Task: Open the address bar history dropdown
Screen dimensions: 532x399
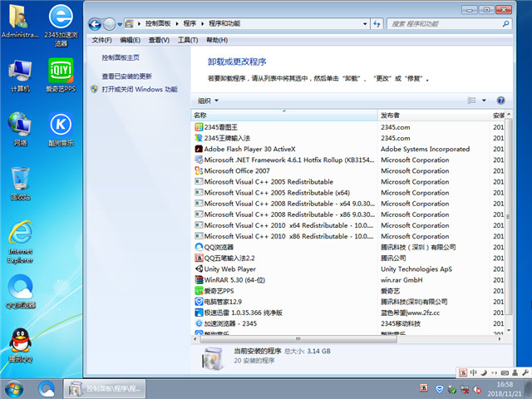Action: pos(365,24)
